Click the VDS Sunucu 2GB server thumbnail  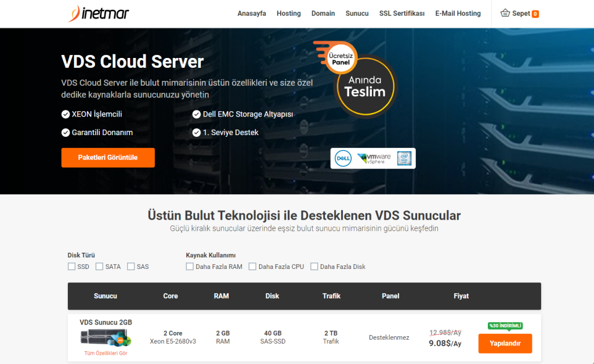point(104,338)
